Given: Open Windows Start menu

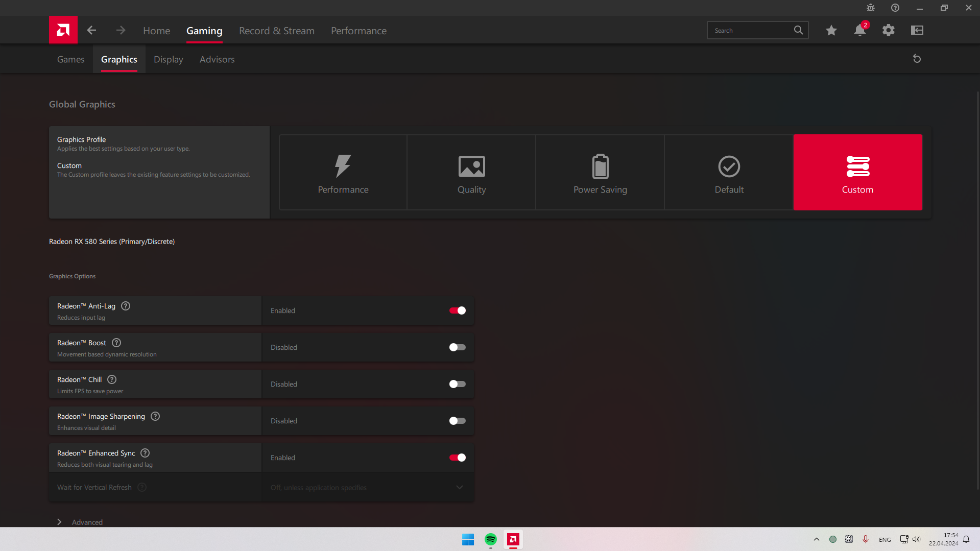Looking at the screenshot, I should 468,539.
